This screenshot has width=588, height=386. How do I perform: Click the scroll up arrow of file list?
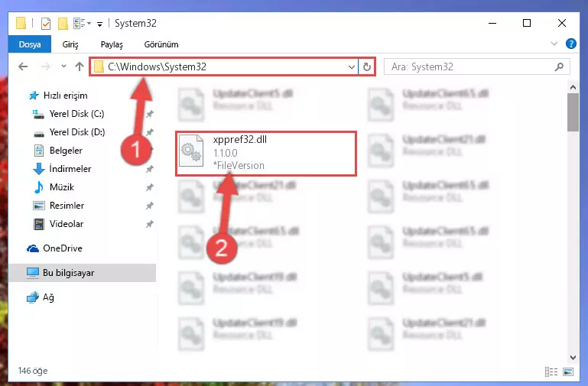(x=573, y=87)
